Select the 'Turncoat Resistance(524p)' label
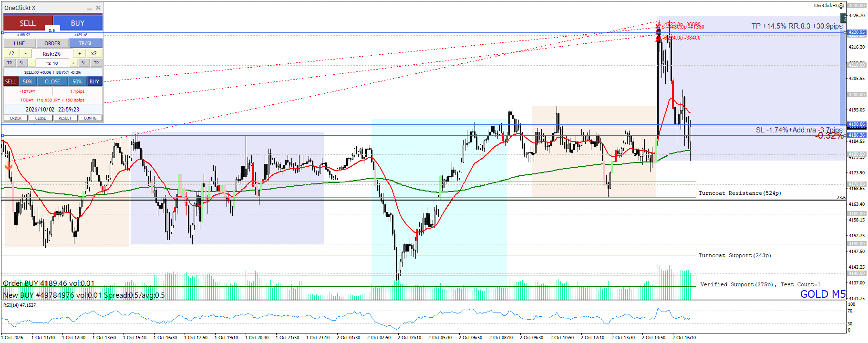This screenshot has width=868, height=343. 740,193
